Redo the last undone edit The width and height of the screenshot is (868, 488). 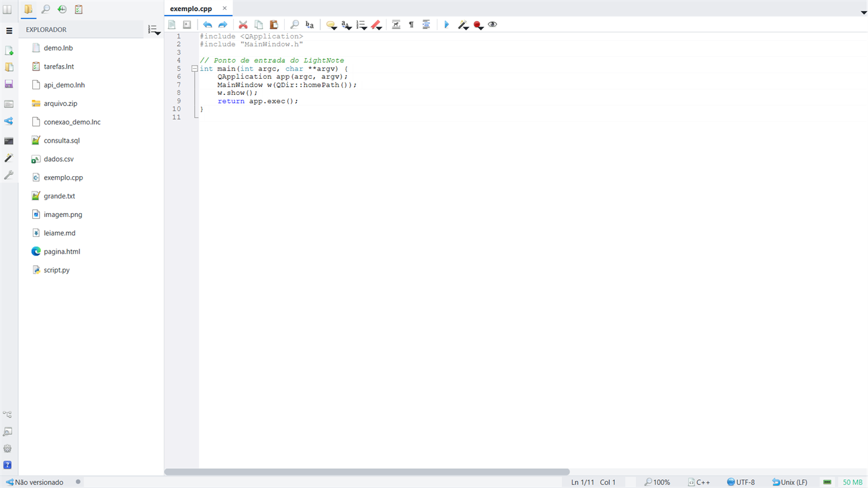(x=223, y=25)
